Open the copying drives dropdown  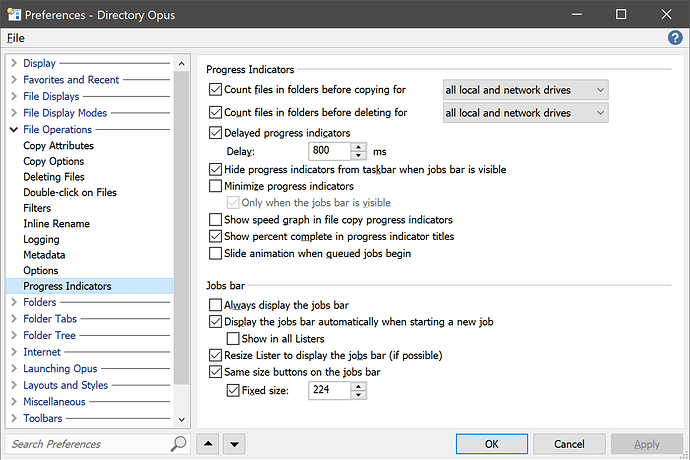[525, 90]
